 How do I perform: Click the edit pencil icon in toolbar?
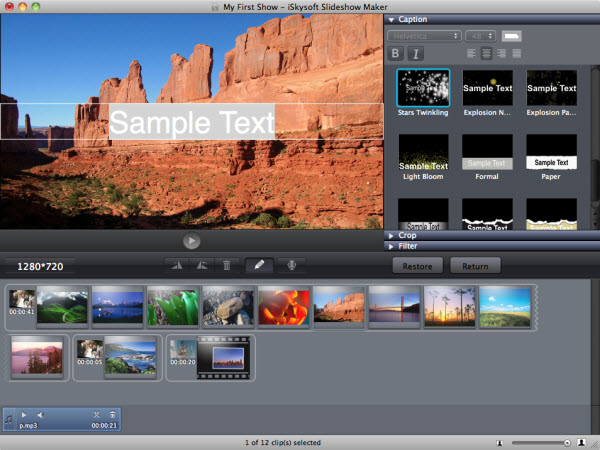(259, 265)
